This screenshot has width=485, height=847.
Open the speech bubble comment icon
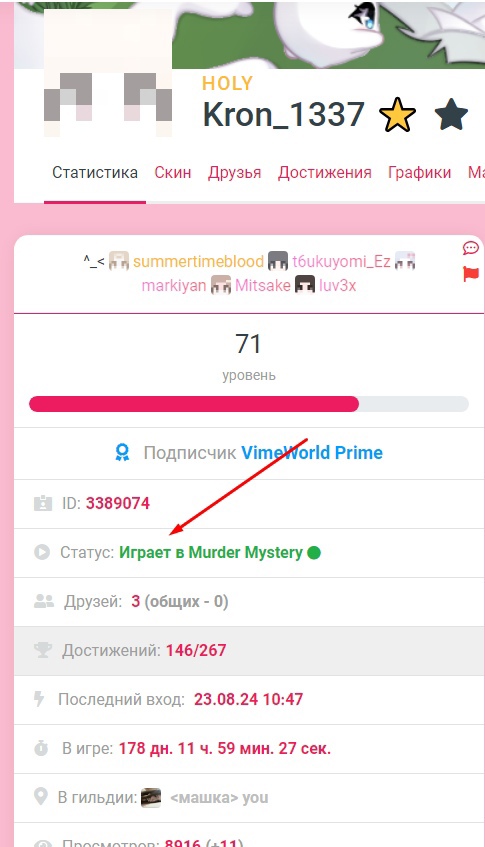pos(470,248)
